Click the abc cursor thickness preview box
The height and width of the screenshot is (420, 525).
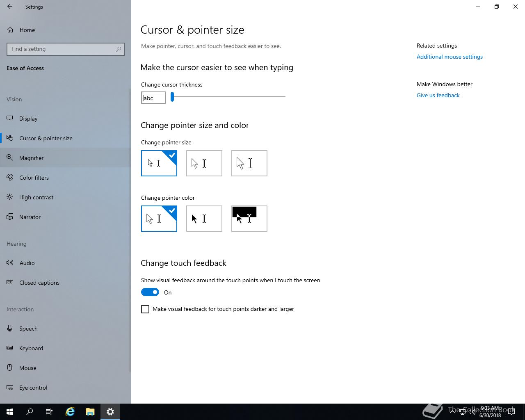click(x=153, y=98)
